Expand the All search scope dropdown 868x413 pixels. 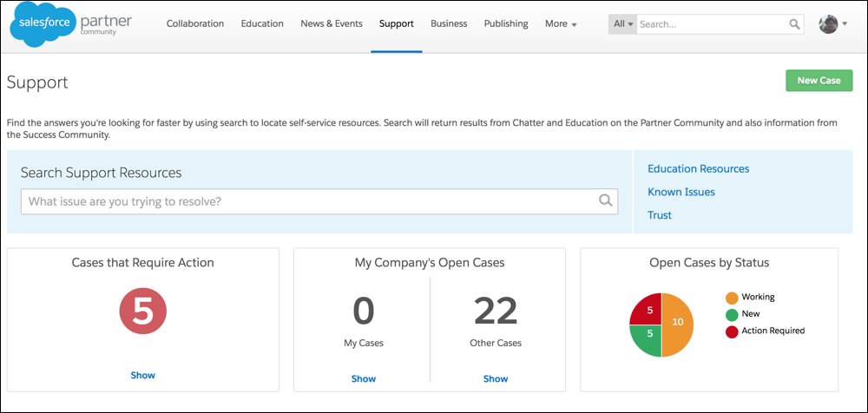(x=622, y=23)
